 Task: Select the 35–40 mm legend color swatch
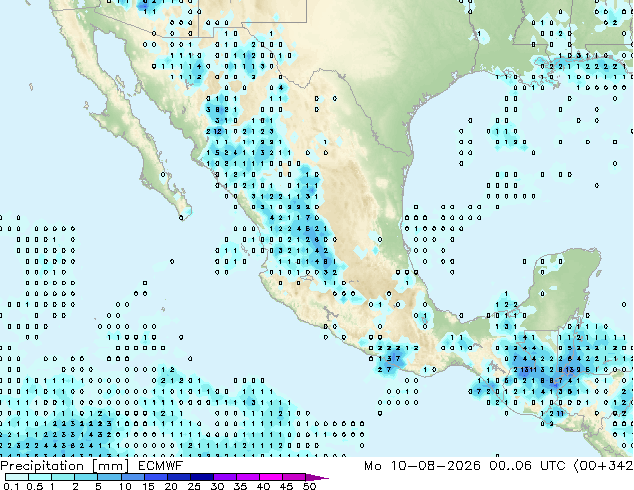248,477
